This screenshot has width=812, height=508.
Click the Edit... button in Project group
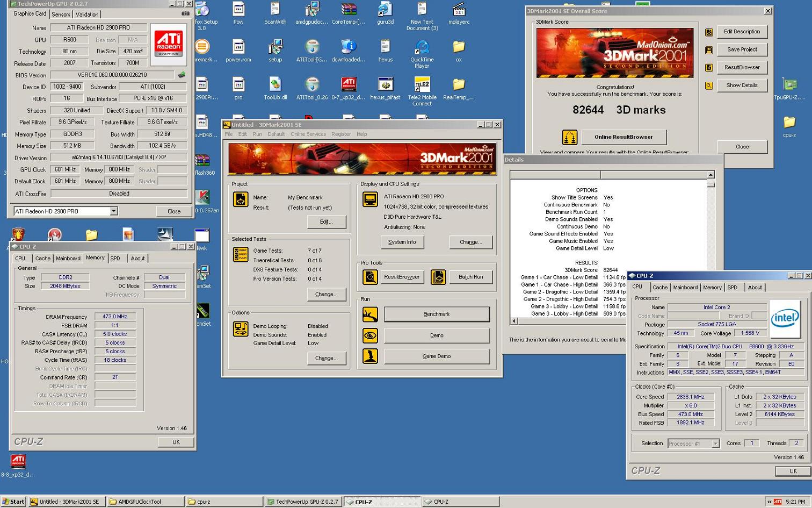click(327, 222)
